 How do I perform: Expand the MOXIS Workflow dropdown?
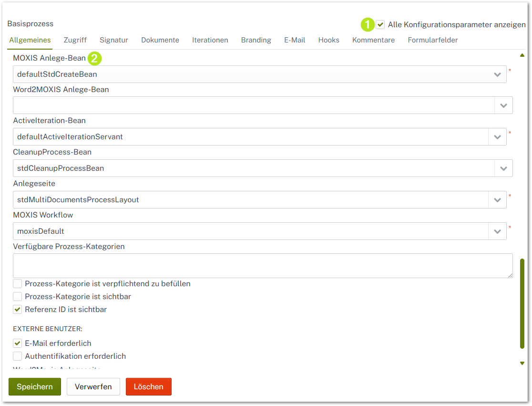(x=497, y=231)
